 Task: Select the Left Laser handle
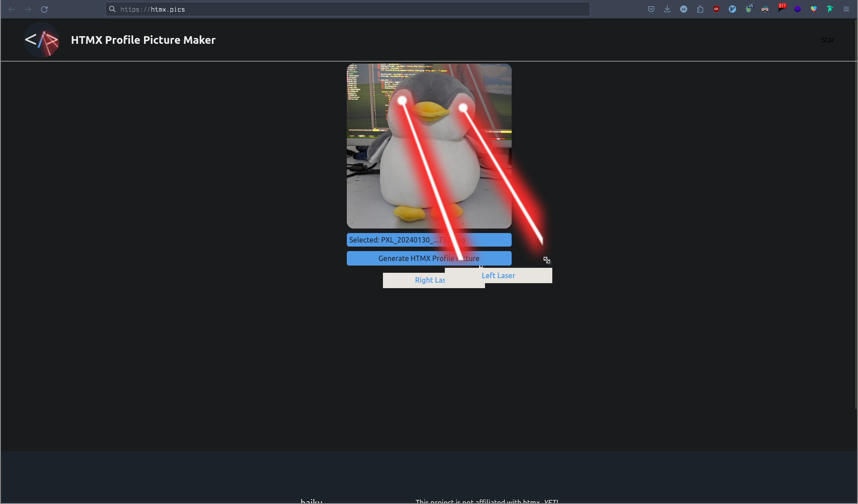499,275
